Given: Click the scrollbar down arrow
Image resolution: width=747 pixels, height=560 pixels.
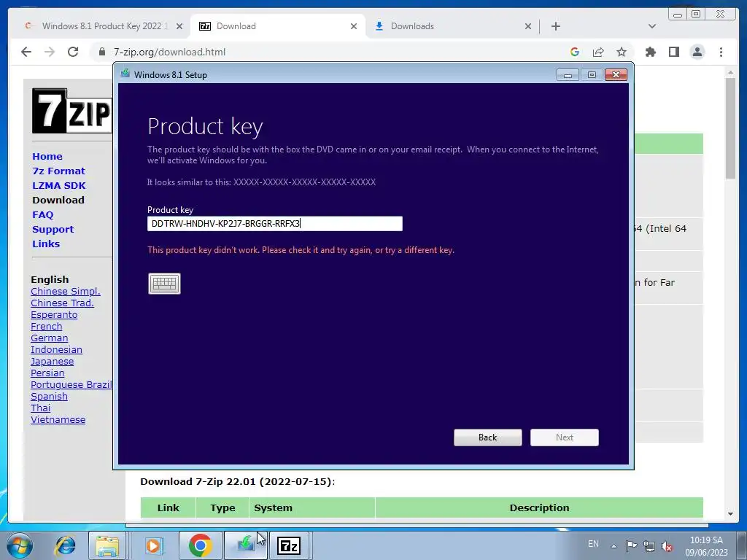Looking at the screenshot, I should [x=730, y=514].
